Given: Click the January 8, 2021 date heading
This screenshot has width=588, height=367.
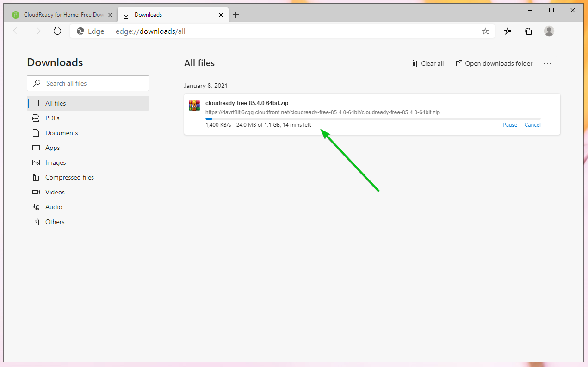Looking at the screenshot, I should (x=206, y=86).
